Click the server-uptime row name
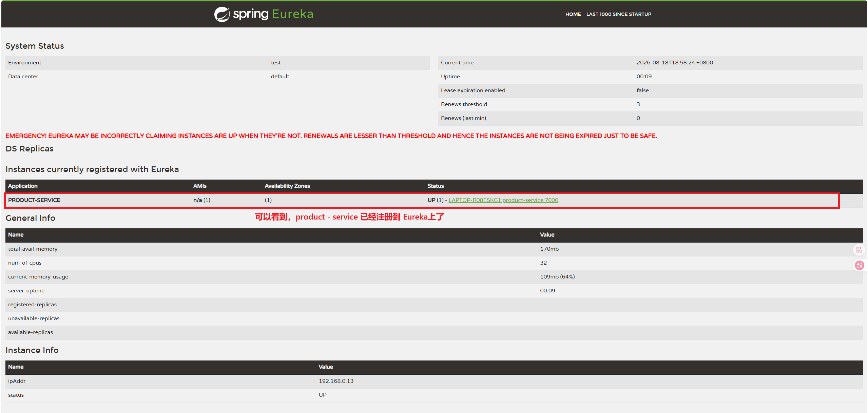Screen dimensions: 868x413 [x=26, y=291]
